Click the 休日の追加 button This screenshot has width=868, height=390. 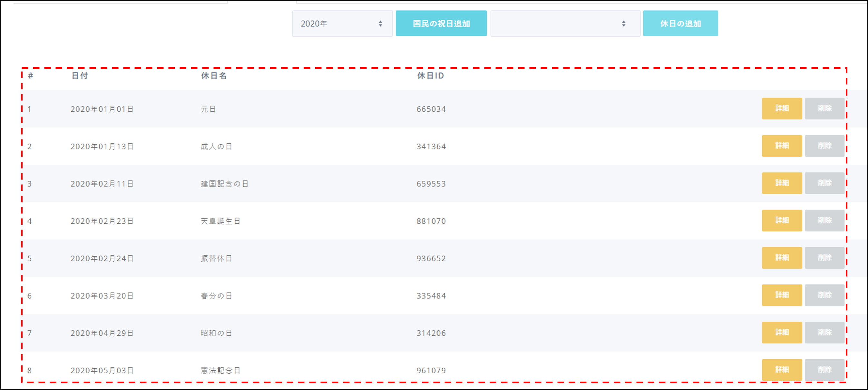[x=680, y=24]
